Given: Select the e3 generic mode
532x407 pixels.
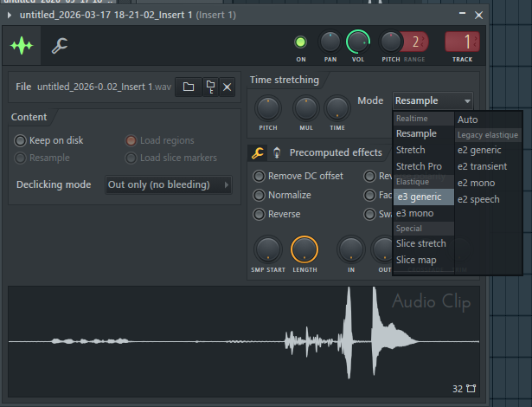Looking at the screenshot, I should pyautogui.click(x=423, y=197).
